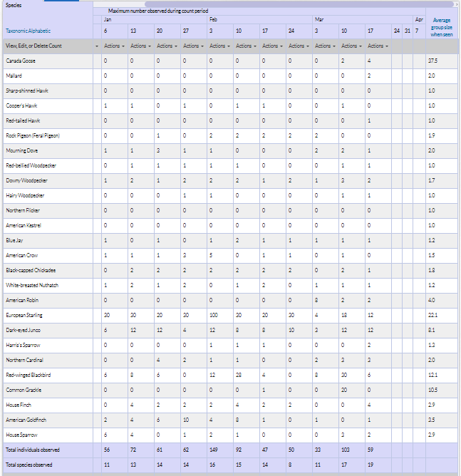This screenshot has width=461, height=476.
Task: Select the American Robin row label
Action: pyautogui.click(x=22, y=300)
